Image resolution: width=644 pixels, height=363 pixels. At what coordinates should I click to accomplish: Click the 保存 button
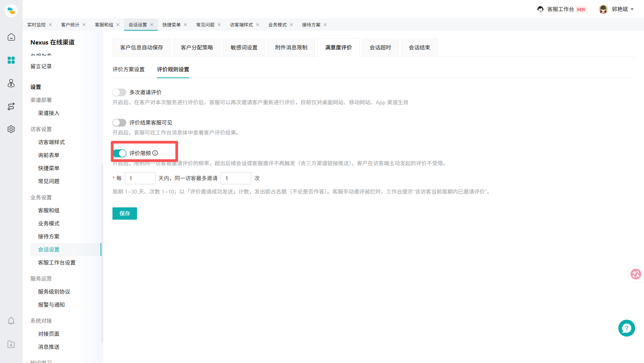click(x=125, y=214)
